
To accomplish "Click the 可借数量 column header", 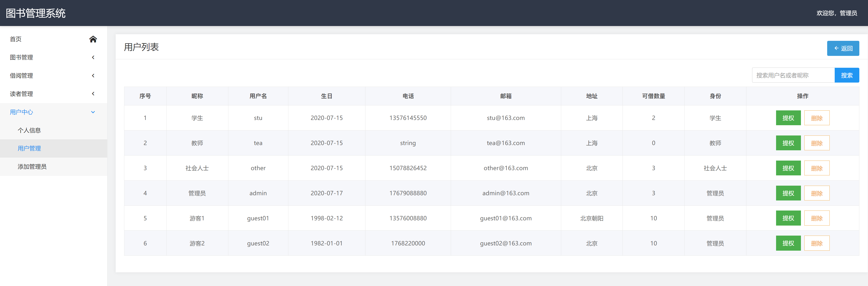I will [653, 96].
